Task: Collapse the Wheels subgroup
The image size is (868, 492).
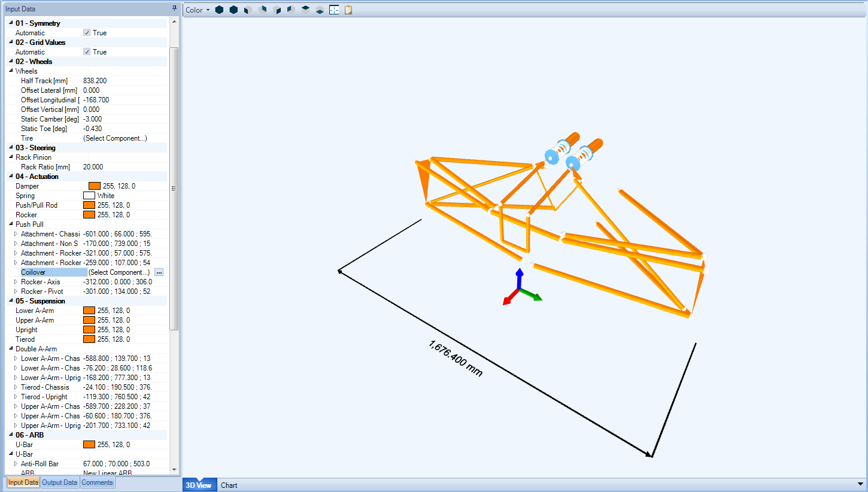Action: pyautogui.click(x=11, y=71)
